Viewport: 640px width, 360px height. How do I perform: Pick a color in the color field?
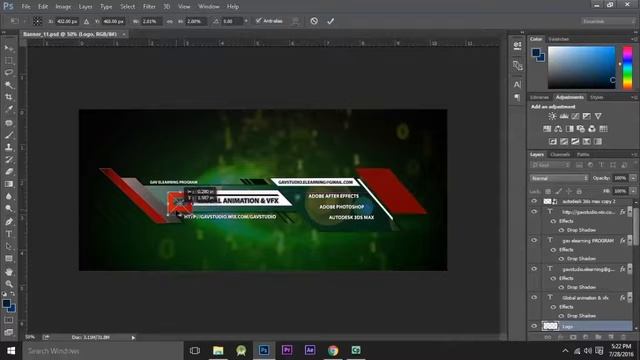click(581, 67)
